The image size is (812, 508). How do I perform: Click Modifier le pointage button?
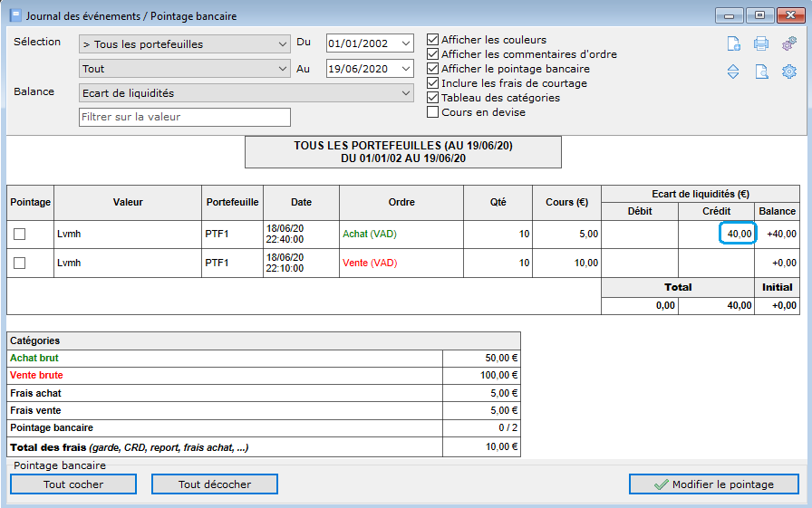click(713, 484)
